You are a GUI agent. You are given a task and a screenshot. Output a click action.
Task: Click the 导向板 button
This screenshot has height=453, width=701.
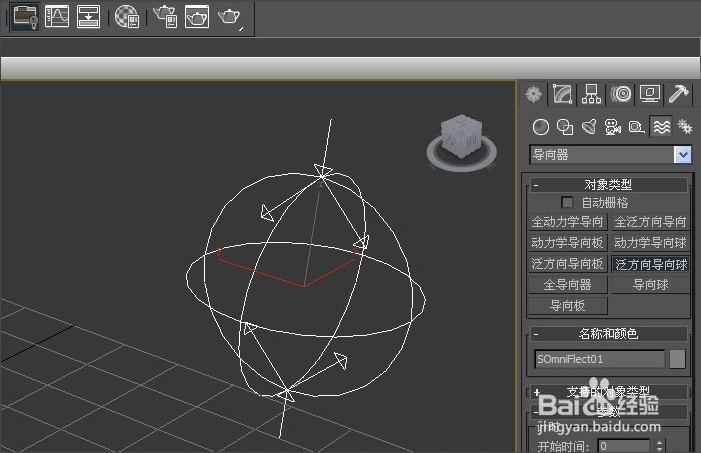click(x=568, y=305)
